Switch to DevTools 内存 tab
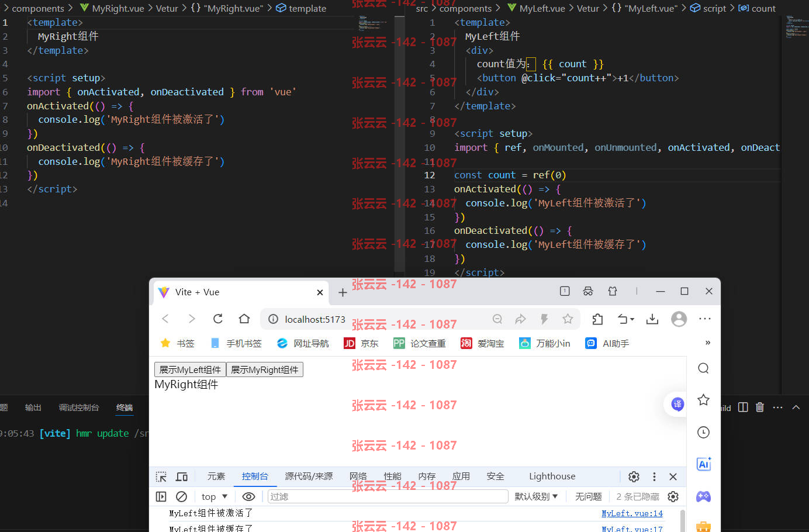Viewport: 809px width, 532px height. (427, 476)
